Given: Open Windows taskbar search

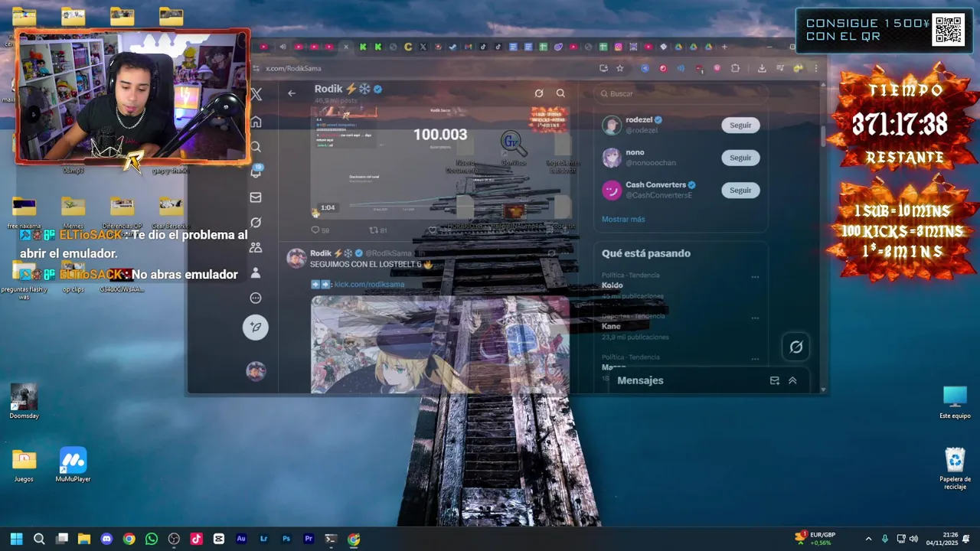Looking at the screenshot, I should (x=39, y=539).
